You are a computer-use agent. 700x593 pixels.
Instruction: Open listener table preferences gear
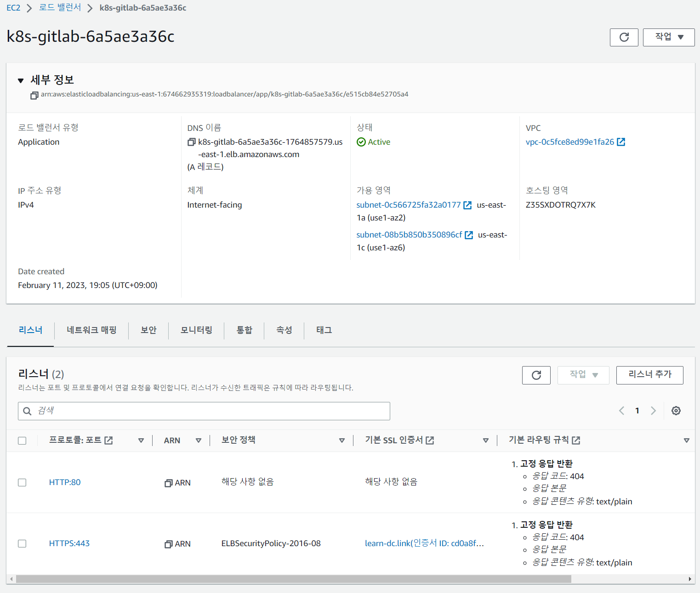point(676,411)
